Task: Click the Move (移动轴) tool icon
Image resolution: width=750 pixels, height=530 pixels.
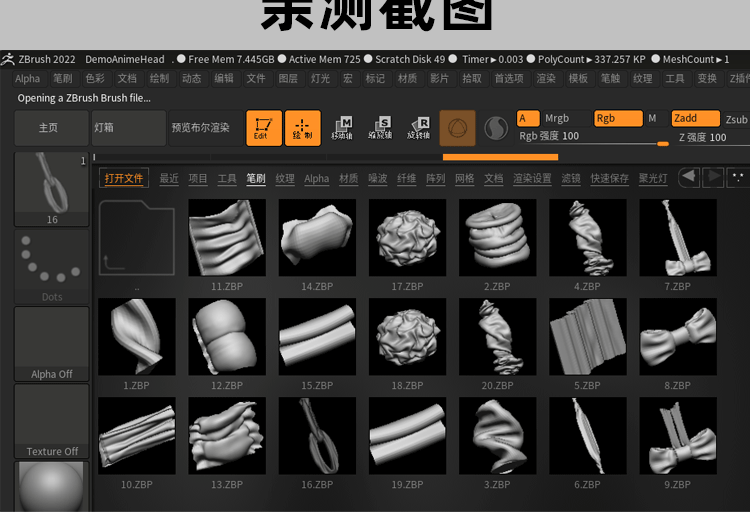Action: point(341,128)
